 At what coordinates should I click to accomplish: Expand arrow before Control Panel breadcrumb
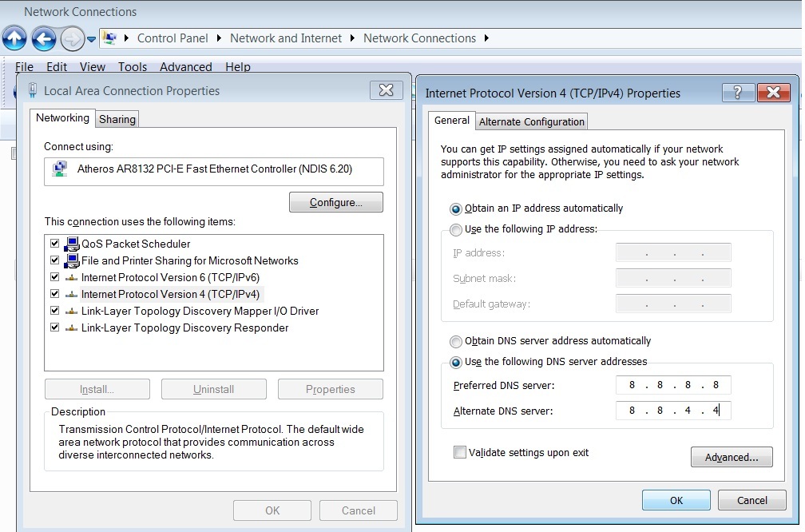point(126,38)
